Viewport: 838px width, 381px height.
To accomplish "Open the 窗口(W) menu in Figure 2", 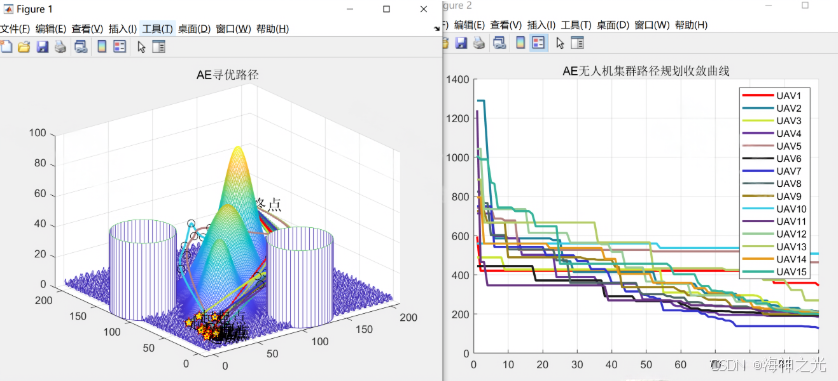I will click(x=652, y=25).
